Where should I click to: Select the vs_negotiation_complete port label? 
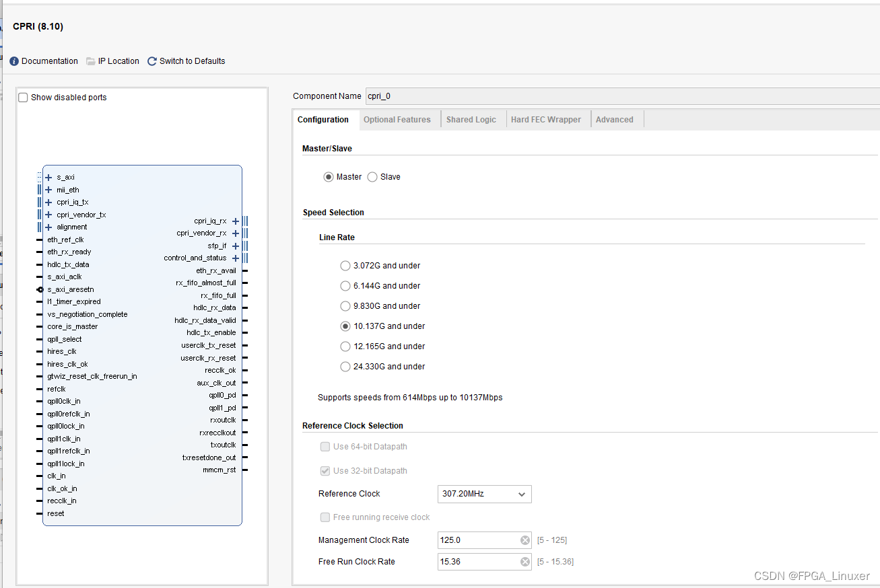88,314
